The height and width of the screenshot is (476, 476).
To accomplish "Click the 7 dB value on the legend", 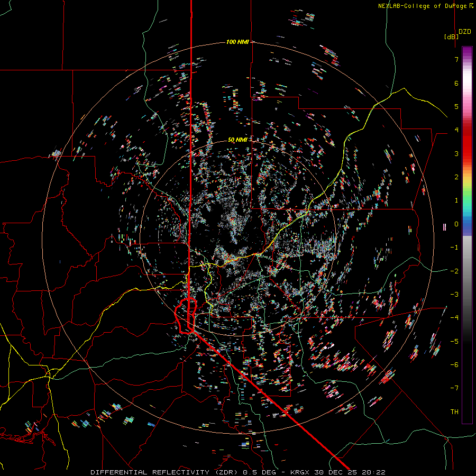I will tap(456, 59).
